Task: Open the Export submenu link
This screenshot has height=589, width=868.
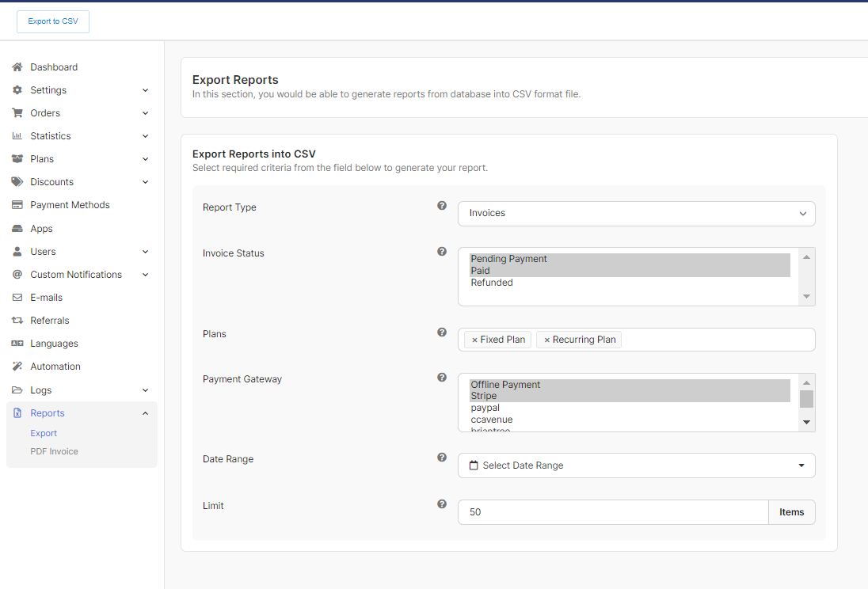Action: [x=44, y=433]
